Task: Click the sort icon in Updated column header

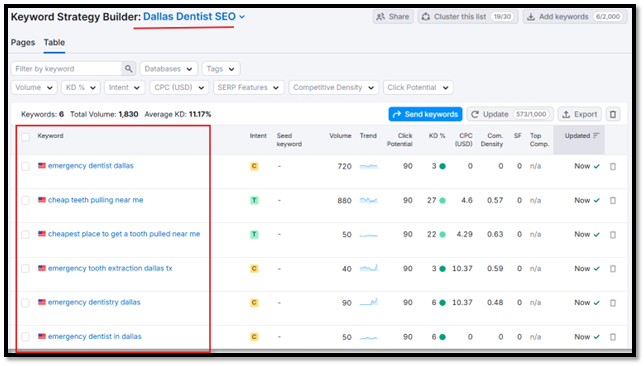Action: pos(596,136)
